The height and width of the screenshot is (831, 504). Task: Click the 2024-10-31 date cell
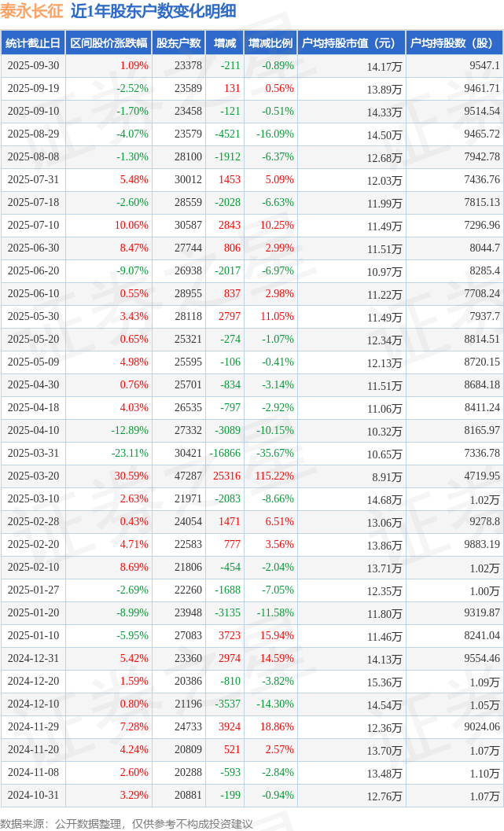33,795
